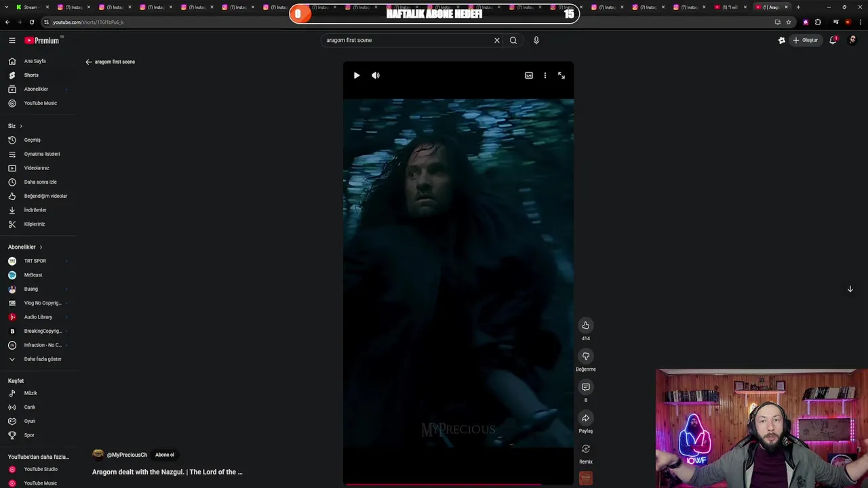Open the MrBeast subscription channel

37,275
